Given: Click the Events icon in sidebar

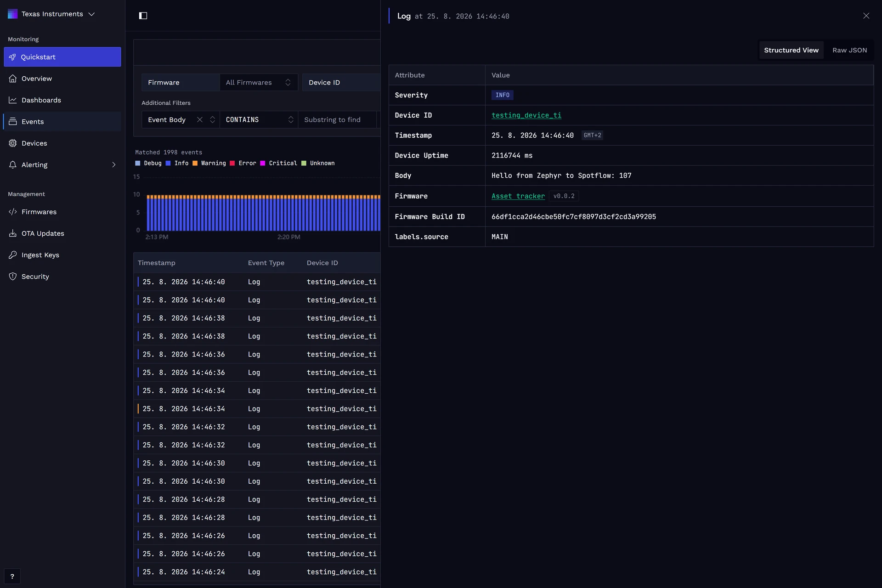Looking at the screenshot, I should tap(13, 122).
